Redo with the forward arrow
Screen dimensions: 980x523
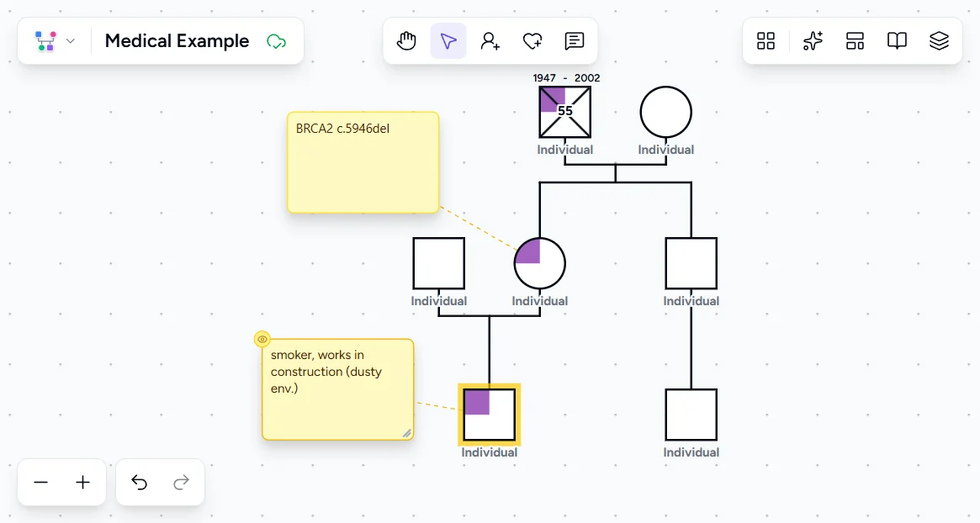pyautogui.click(x=181, y=483)
